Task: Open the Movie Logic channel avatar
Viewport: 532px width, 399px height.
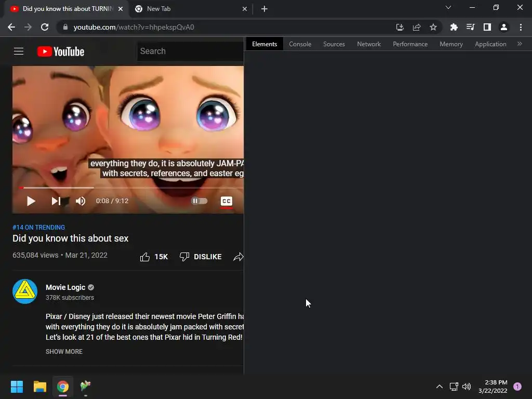Action: coord(25,291)
